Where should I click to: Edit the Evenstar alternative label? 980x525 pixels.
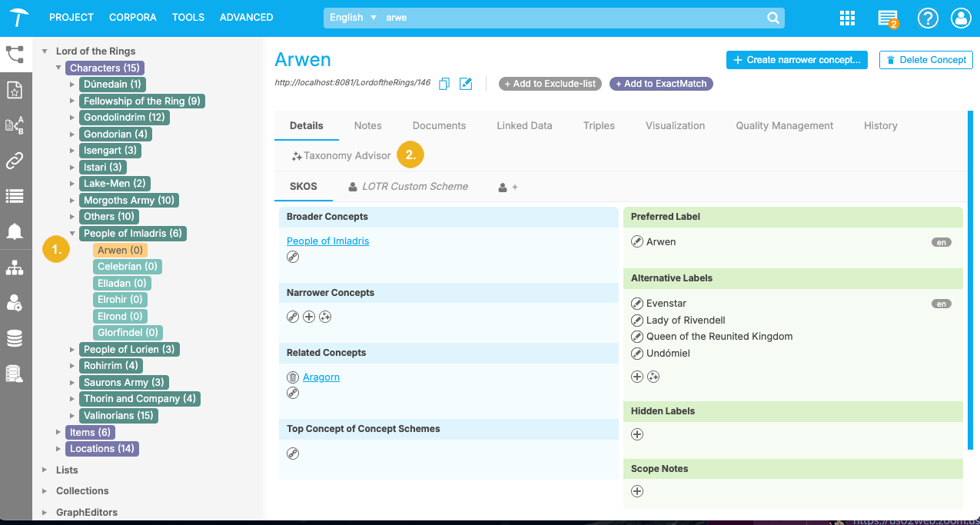[x=636, y=304]
